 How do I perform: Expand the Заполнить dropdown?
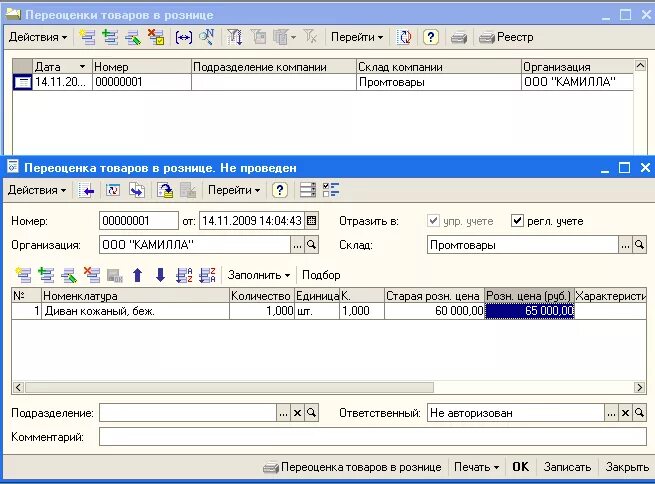pos(259,275)
